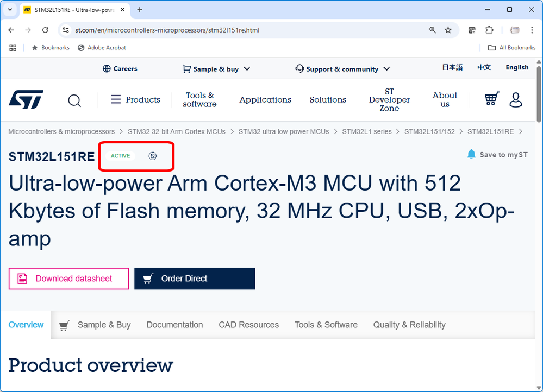
Task: Click the Careers globe icon
Action: click(x=107, y=68)
